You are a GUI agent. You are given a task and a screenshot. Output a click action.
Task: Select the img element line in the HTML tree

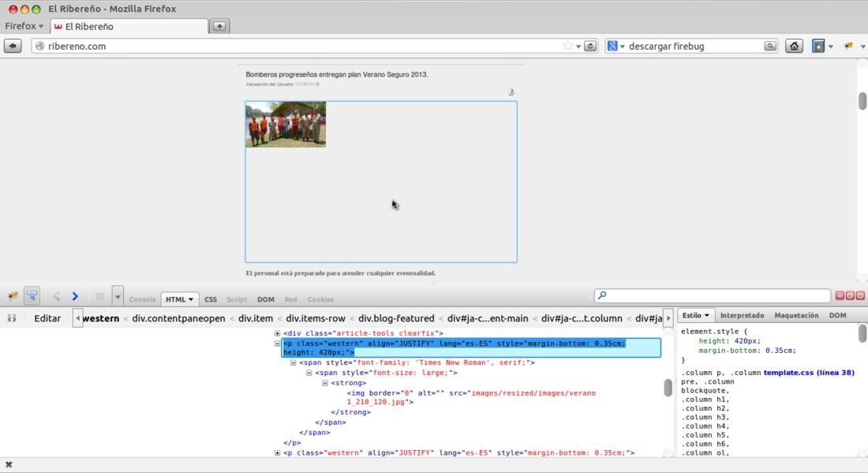(471, 398)
